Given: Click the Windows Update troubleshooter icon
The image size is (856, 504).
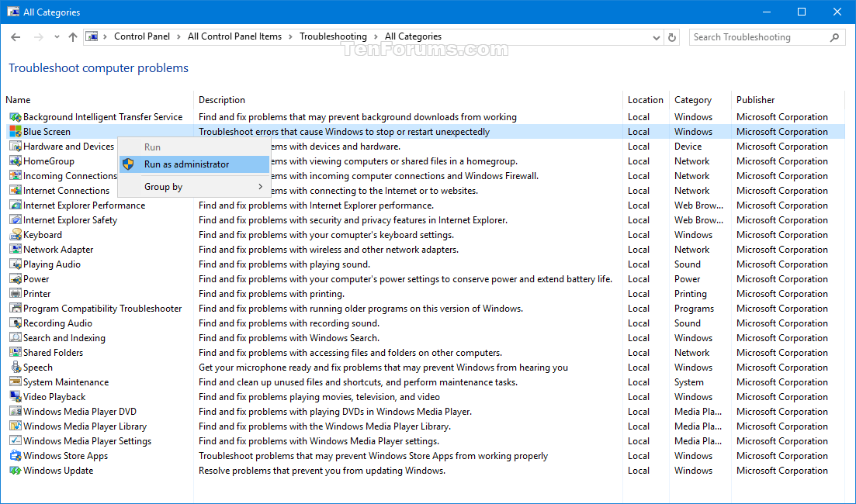Looking at the screenshot, I should pos(16,470).
